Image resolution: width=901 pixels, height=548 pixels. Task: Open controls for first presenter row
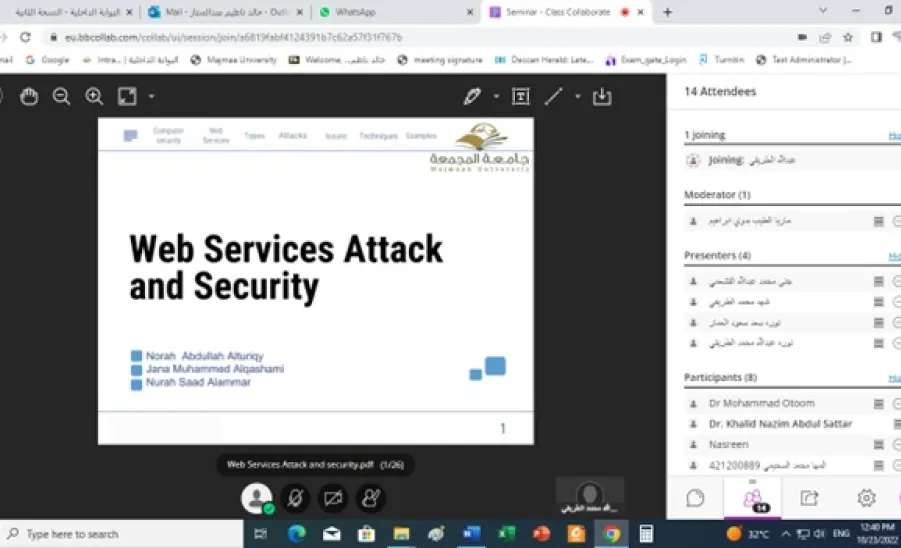tap(879, 281)
